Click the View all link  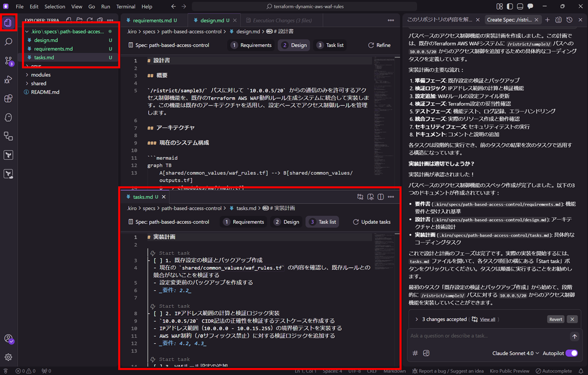488,319
